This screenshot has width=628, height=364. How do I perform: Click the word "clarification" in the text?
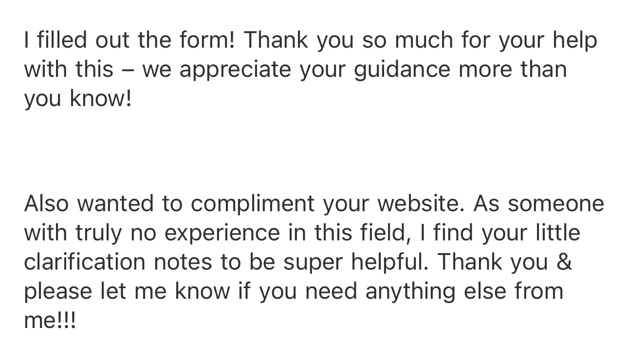[x=85, y=261]
